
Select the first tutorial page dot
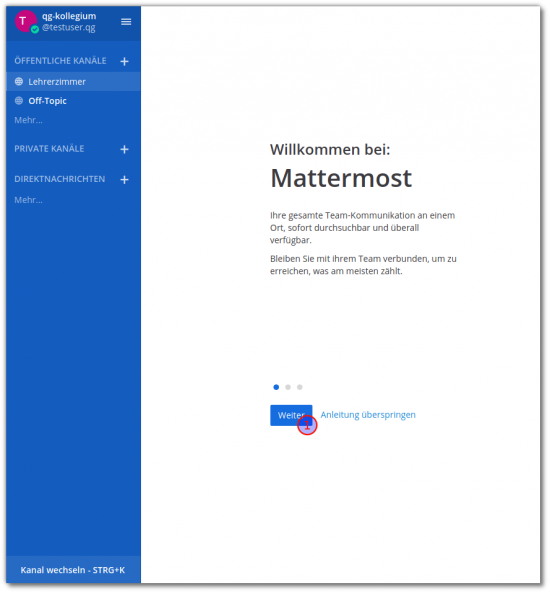pyautogui.click(x=276, y=387)
